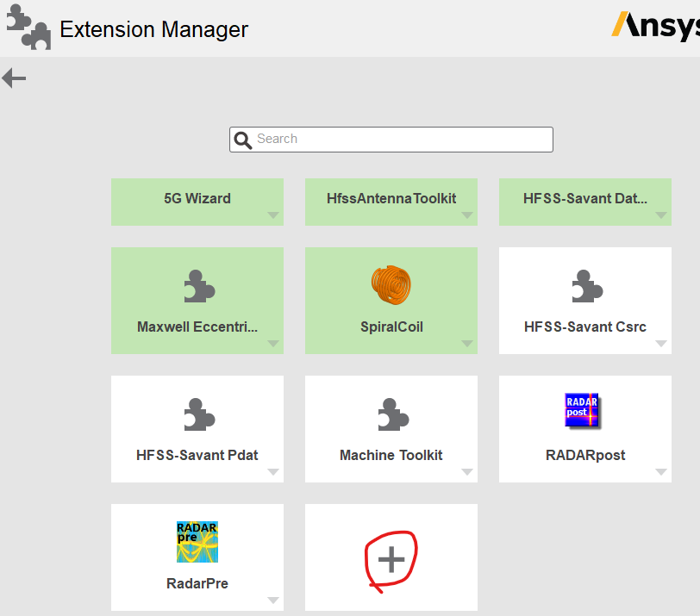700x616 pixels.
Task: Expand the HFSS-Savant Dat... dropdown arrow
Action: (x=661, y=215)
